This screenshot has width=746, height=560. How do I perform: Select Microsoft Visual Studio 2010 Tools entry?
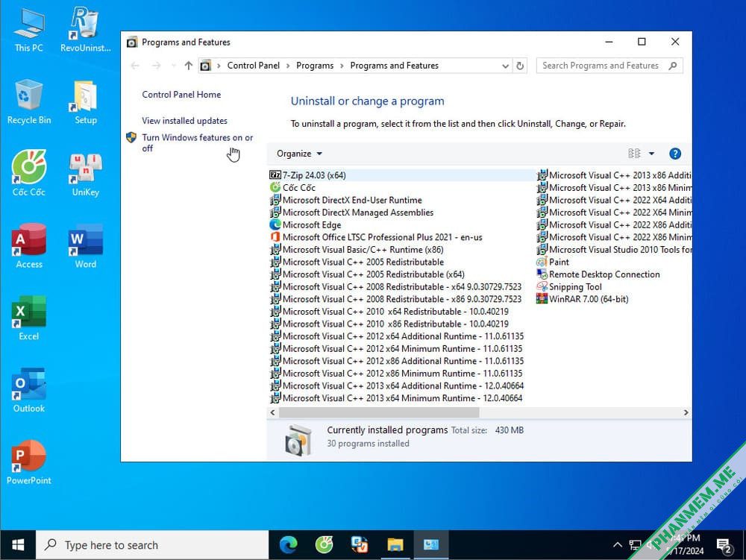click(x=614, y=250)
